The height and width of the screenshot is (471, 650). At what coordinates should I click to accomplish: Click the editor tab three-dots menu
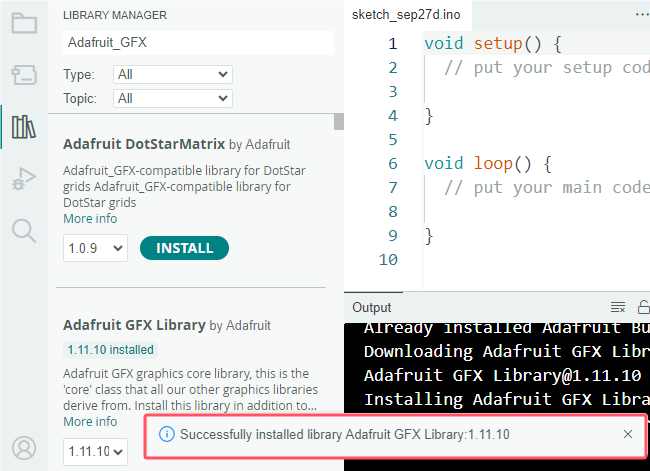642,15
